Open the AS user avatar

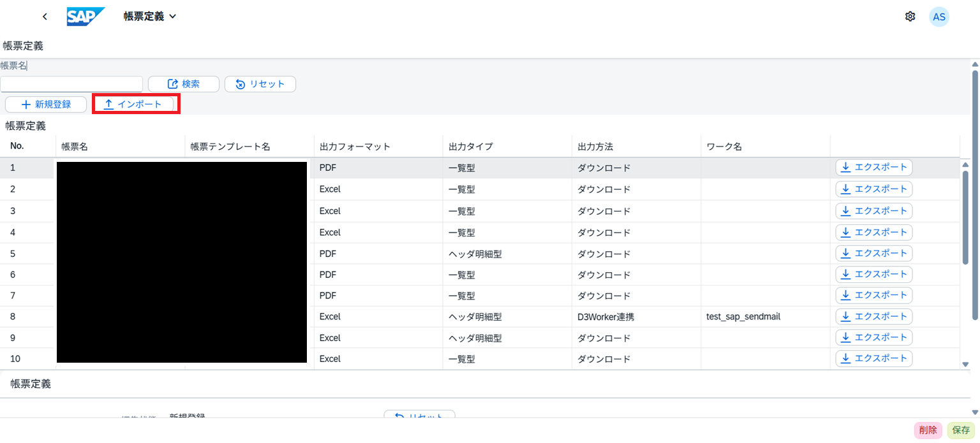tap(939, 17)
